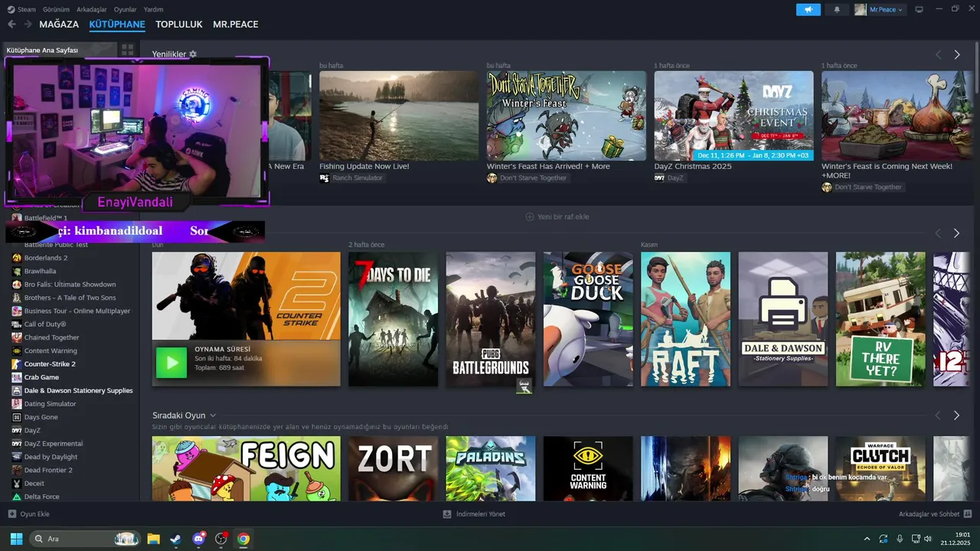Go back with the left arrow navigation icon
The height and width of the screenshot is (551, 980).
(x=11, y=24)
